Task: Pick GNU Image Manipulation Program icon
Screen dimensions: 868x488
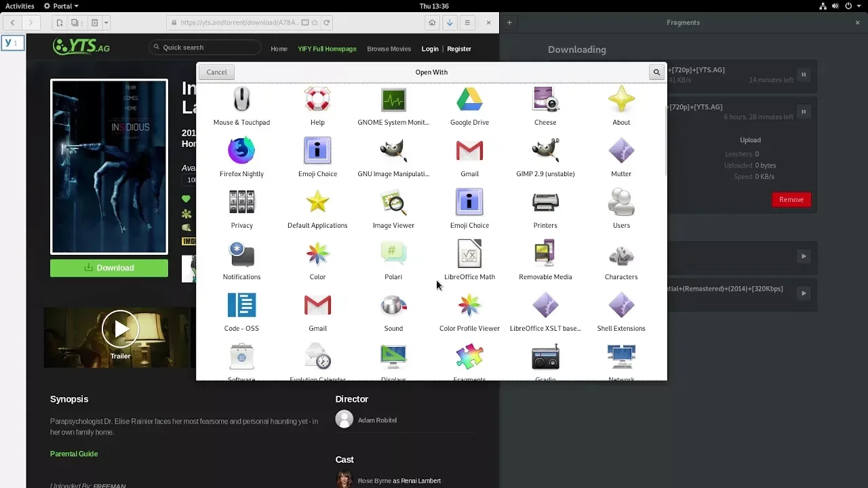Action: click(393, 152)
